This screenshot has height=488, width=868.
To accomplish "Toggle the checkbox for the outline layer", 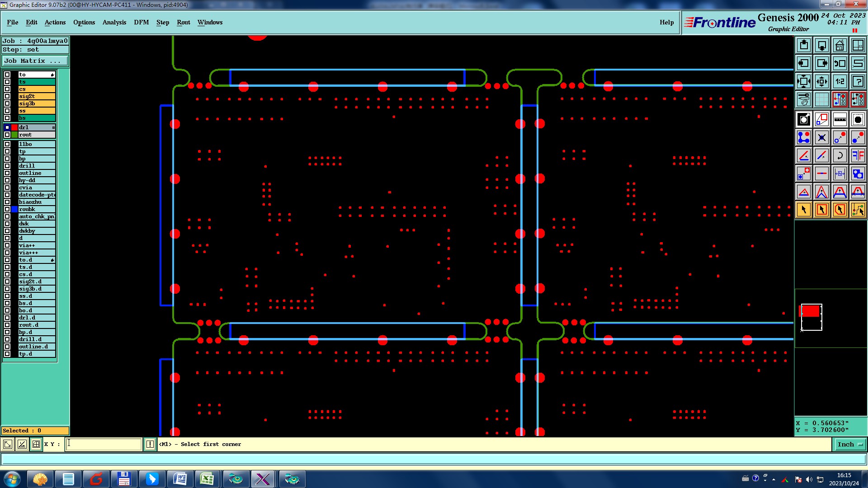I will [x=7, y=173].
